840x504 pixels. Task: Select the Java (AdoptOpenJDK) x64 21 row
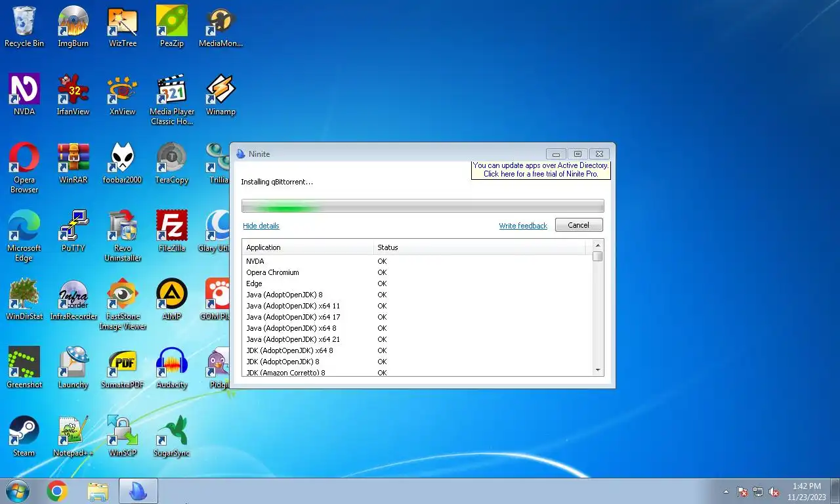point(417,339)
